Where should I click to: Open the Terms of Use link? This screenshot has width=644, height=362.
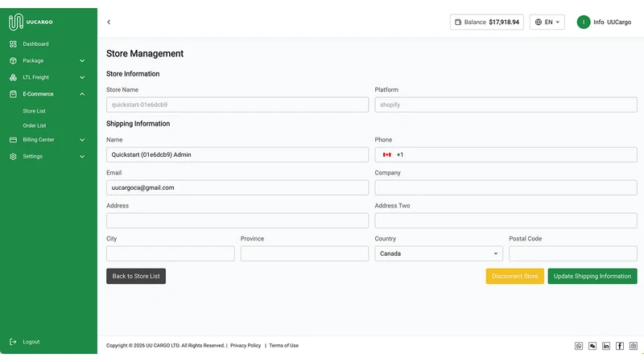(284, 346)
